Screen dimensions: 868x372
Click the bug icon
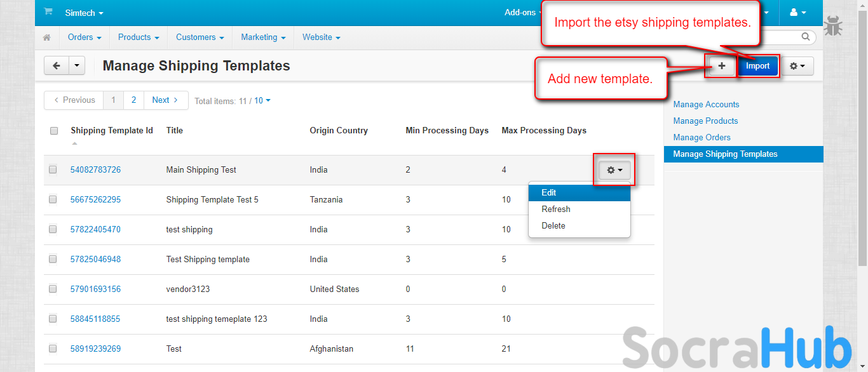coord(833,27)
